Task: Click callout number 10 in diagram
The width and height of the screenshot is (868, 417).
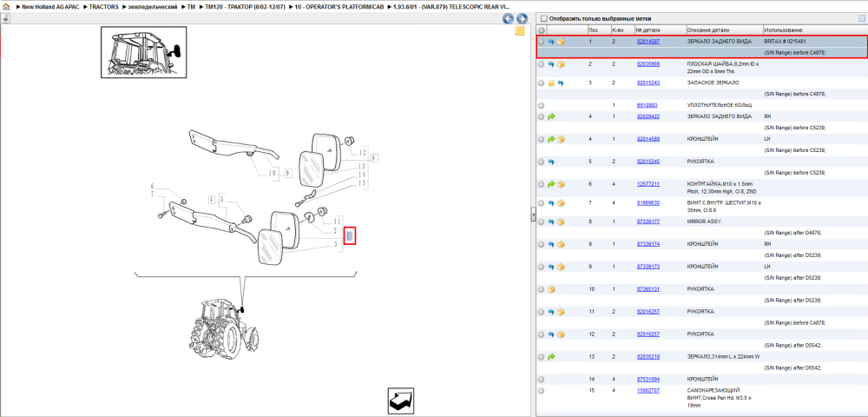Action: pos(272,174)
